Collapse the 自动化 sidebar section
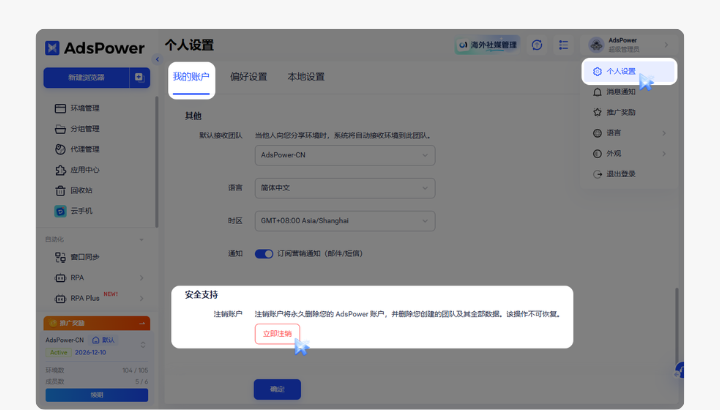Image resolution: width=720 pixels, height=410 pixels. coord(141,239)
